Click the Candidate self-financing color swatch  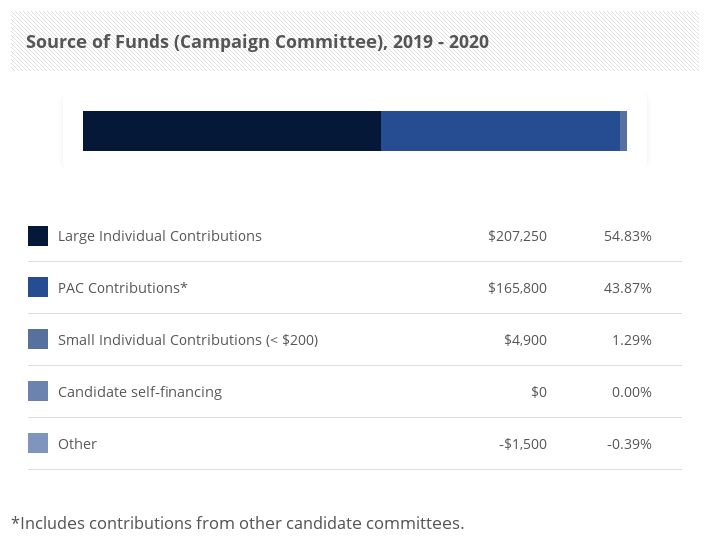point(38,392)
